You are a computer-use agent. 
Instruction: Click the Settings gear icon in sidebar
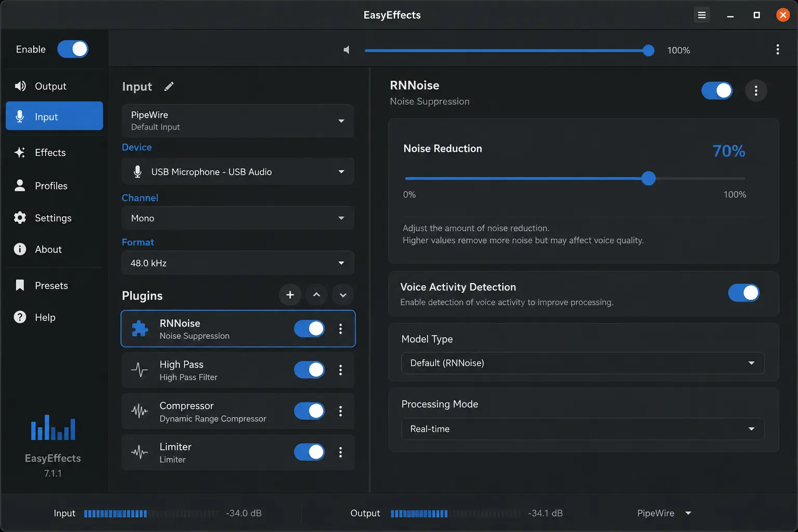tap(20, 218)
